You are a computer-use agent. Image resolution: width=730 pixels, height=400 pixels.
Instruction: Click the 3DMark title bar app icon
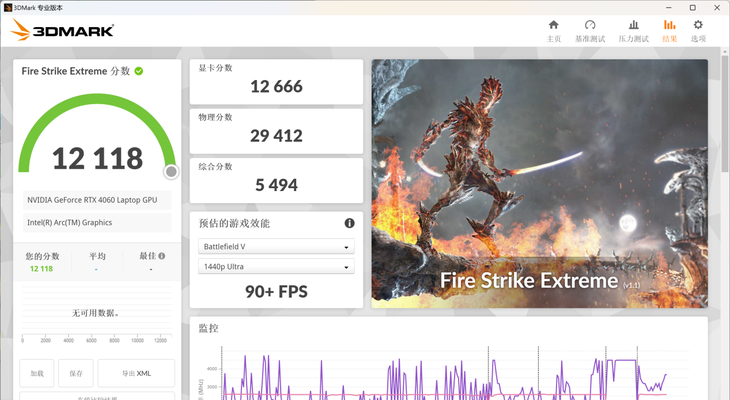click(7, 7)
